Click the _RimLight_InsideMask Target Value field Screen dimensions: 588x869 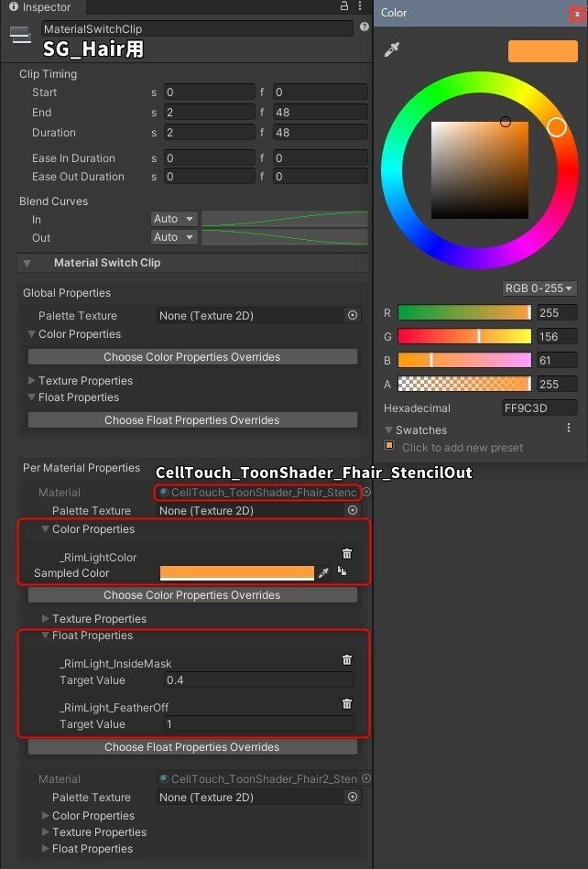click(258, 680)
